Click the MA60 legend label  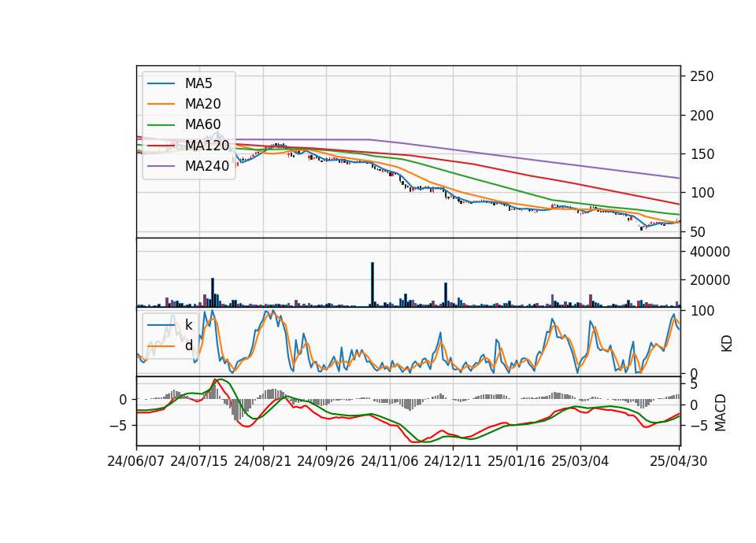(x=203, y=125)
